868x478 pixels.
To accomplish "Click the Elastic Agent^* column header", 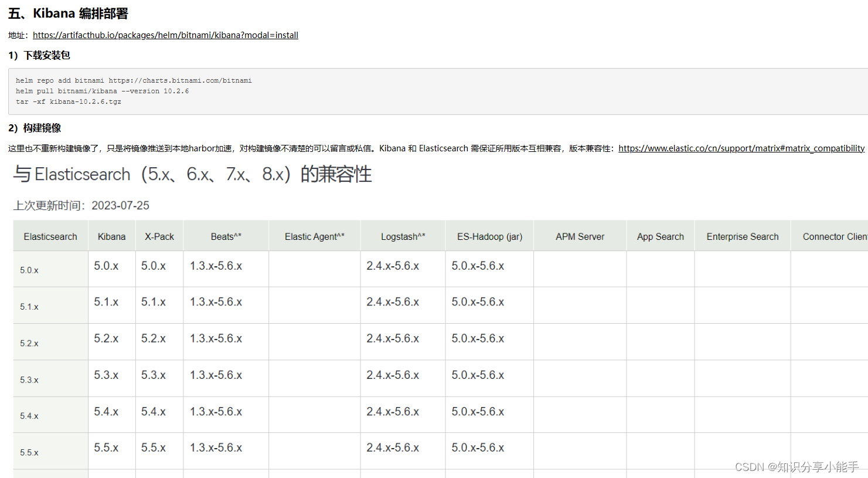I will (x=315, y=236).
